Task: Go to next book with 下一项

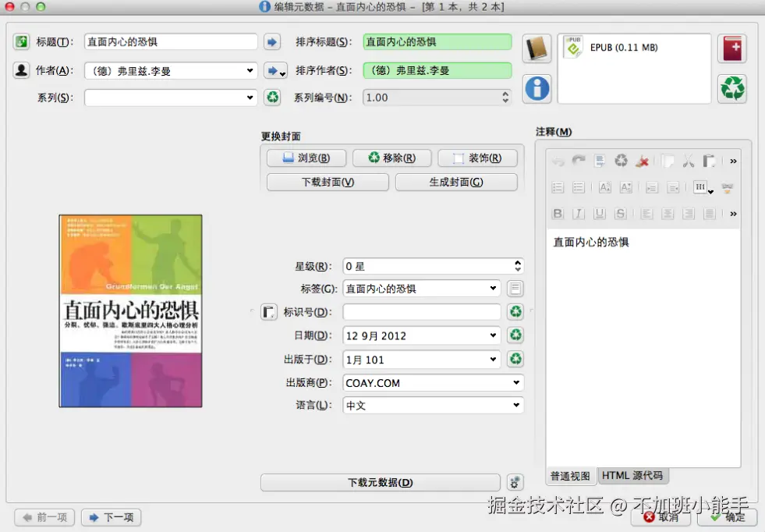Action: click(x=112, y=517)
